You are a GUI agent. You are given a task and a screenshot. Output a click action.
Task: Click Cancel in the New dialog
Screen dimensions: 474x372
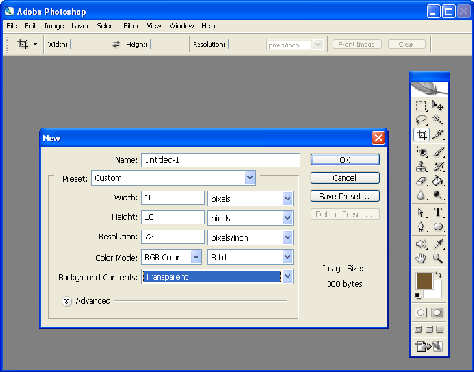tap(345, 178)
